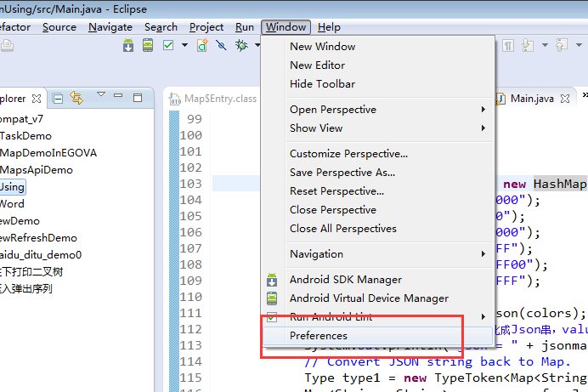Open the Navigate menu
The width and height of the screenshot is (588, 392).
pos(110,27)
